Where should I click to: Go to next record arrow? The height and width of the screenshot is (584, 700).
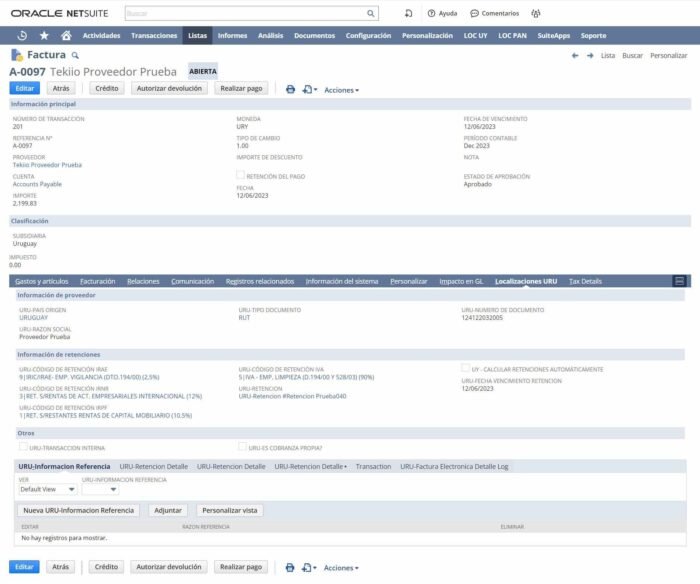click(590, 55)
